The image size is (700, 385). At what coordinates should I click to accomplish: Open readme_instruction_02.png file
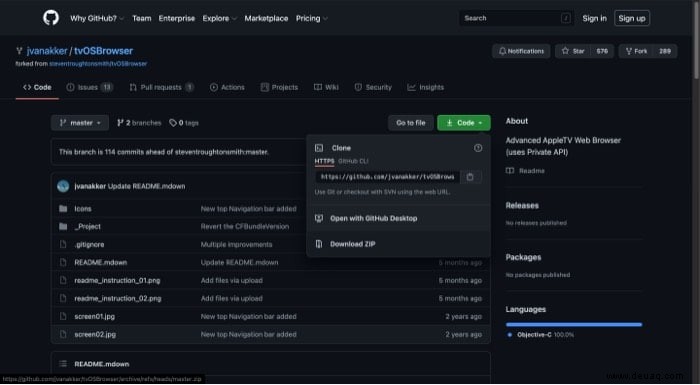coord(118,298)
